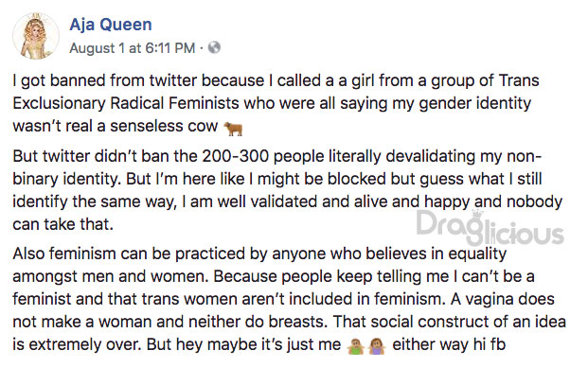This screenshot has width=588, height=368.
Task: Click the purple-shirt shrugging emoji
Action: [377, 346]
